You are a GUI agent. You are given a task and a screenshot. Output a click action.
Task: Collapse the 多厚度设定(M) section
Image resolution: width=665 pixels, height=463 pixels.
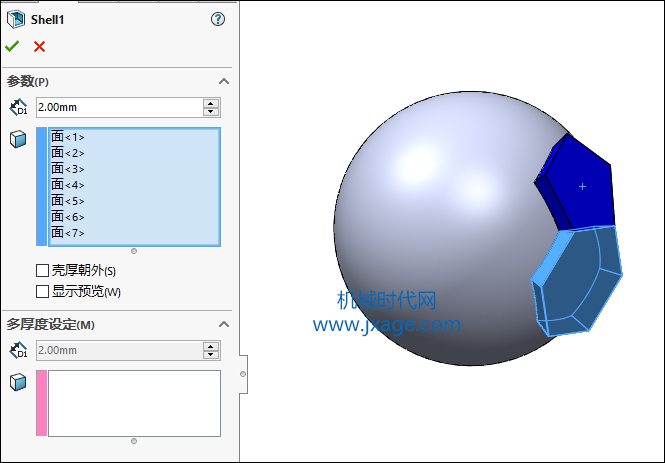click(x=224, y=325)
